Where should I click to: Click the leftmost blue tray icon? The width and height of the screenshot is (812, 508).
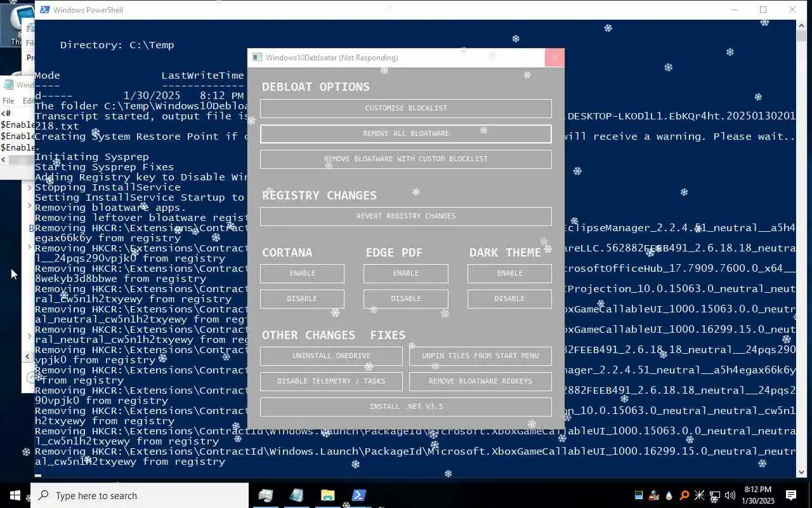(x=639, y=495)
